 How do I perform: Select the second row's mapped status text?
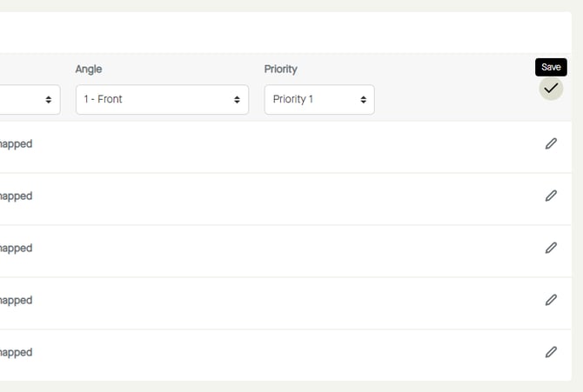(x=16, y=196)
